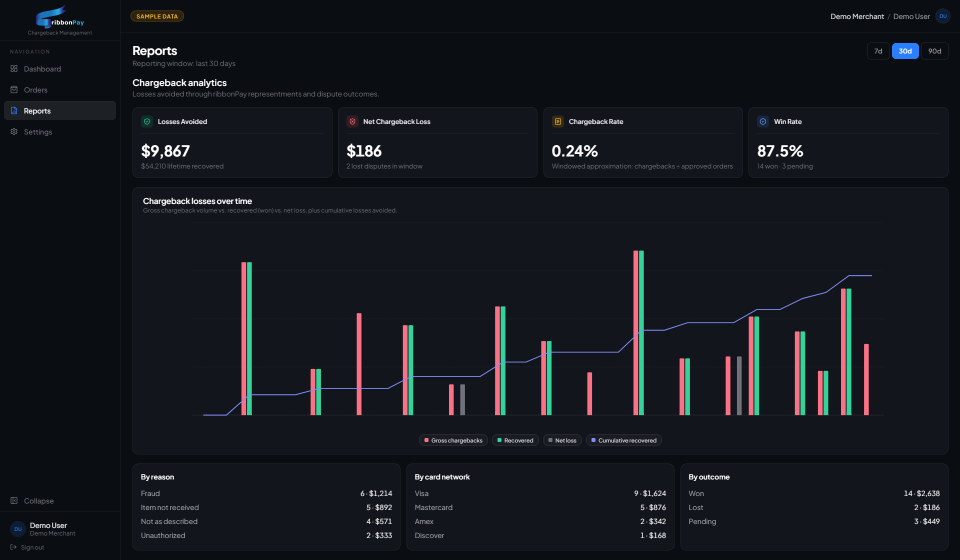Click the Losses Avoided shield icon

[147, 121]
